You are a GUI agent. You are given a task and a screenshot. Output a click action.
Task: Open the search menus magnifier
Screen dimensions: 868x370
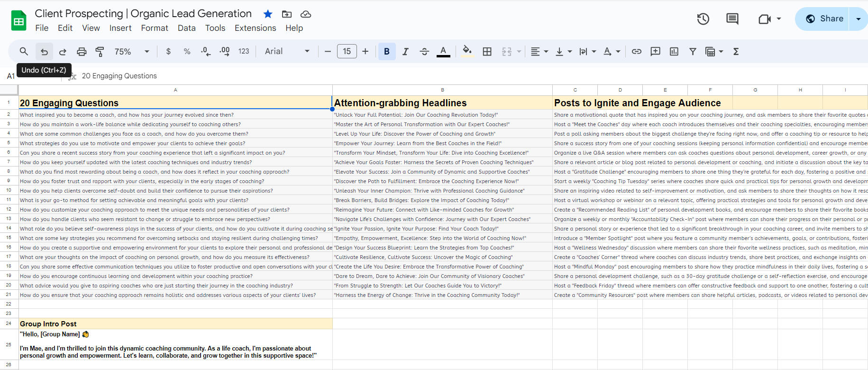click(x=24, y=51)
